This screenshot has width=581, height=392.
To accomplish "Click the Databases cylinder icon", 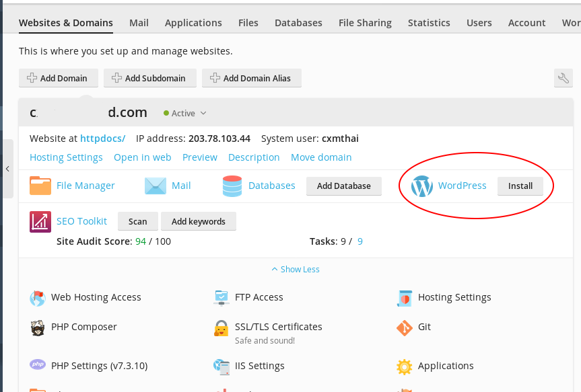I will pos(232,186).
